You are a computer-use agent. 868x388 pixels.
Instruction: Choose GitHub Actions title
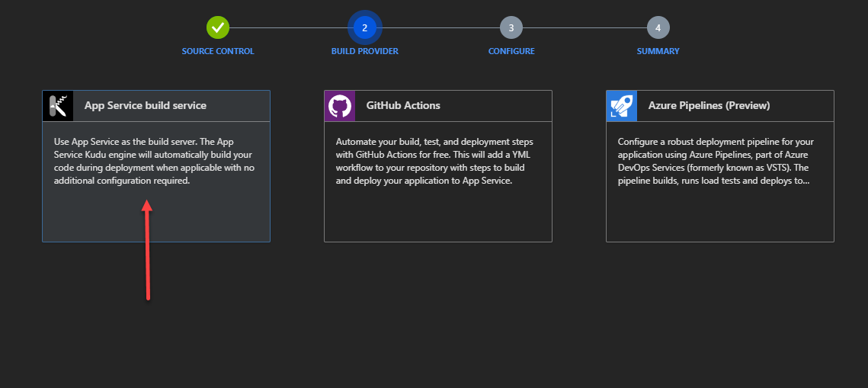403,106
